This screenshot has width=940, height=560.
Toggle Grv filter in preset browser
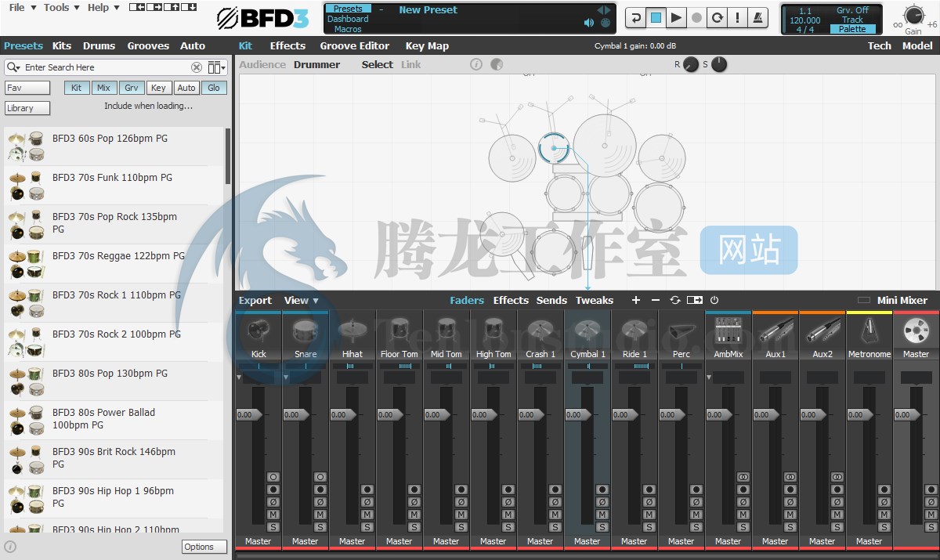[x=131, y=88]
